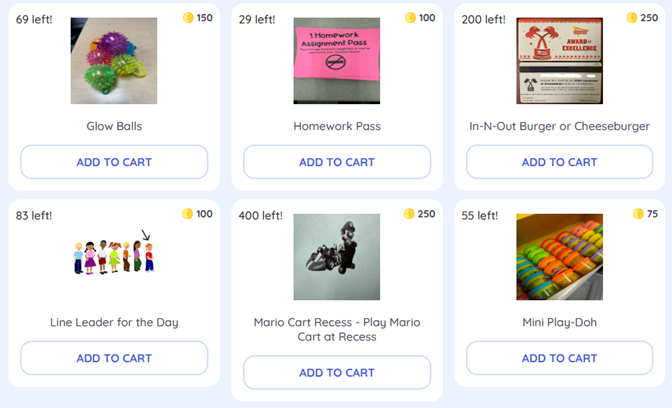Click the Glow Balls item title
The height and width of the screenshot is (408, 672).
pyautogui.click(x=114, y=127)
